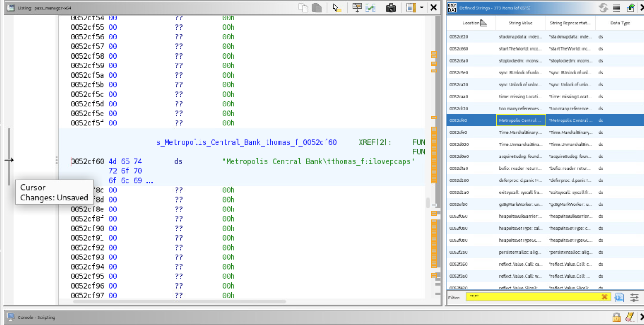Refresh the Defined Strings table
The image size is (644, 325).
pos(603,8)
